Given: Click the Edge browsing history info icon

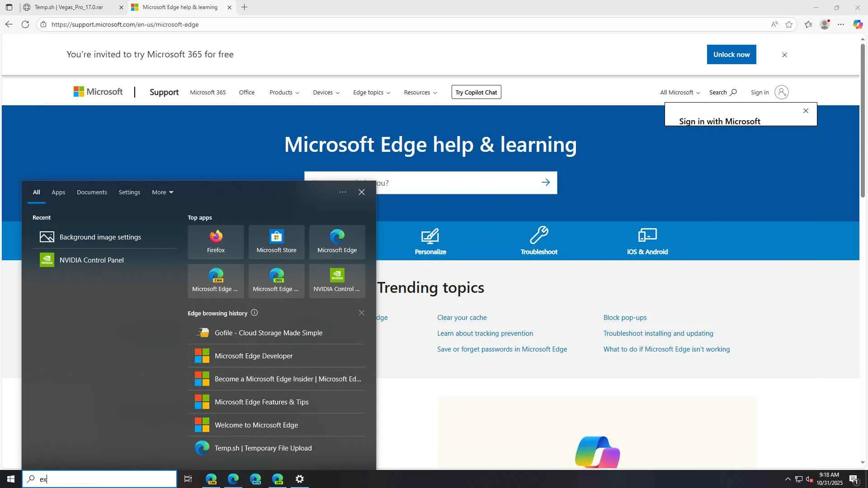Looking at the screenshot, I should 254,313.
